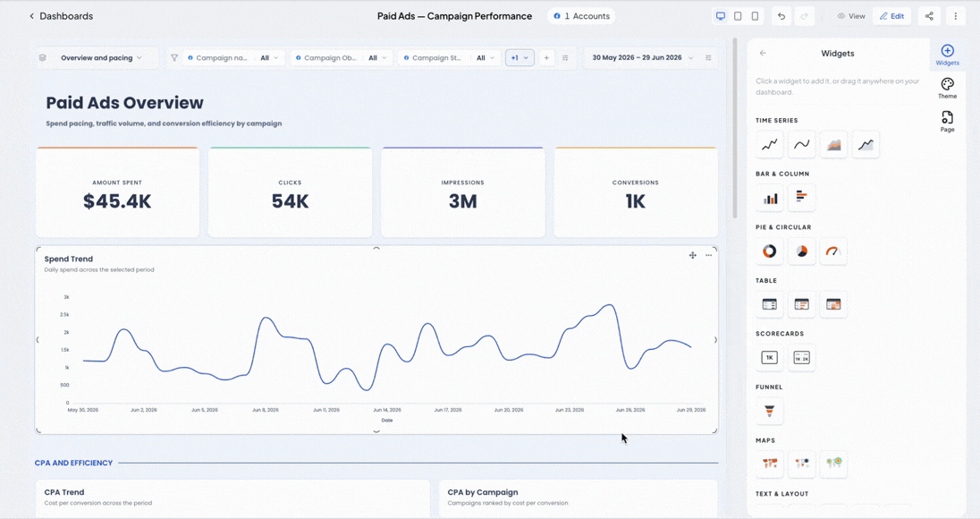
Task: Open Spend Trend widget options menu
Action: point(709,255)
